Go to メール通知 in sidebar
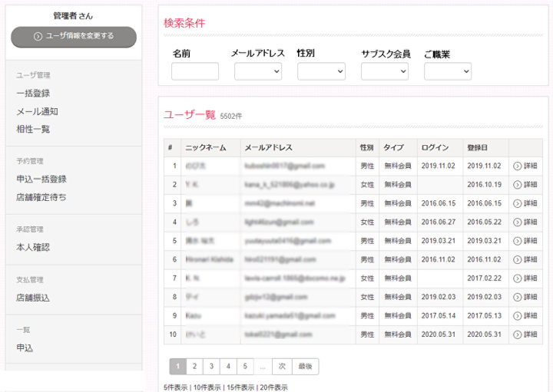Screen dimensions: 553x392 (37, 111)
